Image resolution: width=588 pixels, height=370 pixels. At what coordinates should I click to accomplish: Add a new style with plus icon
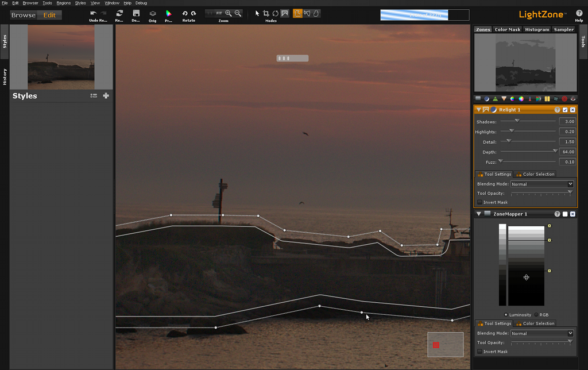pos(106,96)
